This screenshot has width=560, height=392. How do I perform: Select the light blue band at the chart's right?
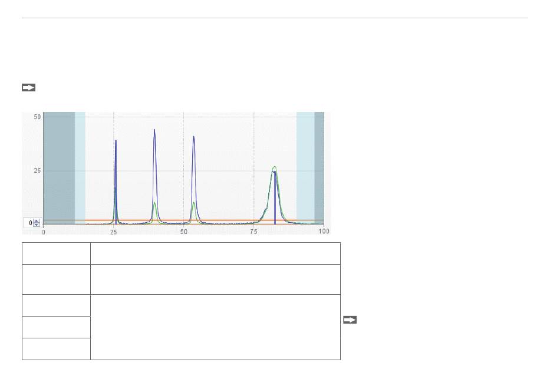pyautogui.click(x=305, y=168)
